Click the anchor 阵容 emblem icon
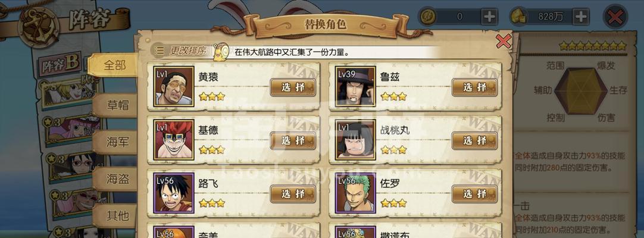Screen dimensions: 644x238 (x=40, y=27)
